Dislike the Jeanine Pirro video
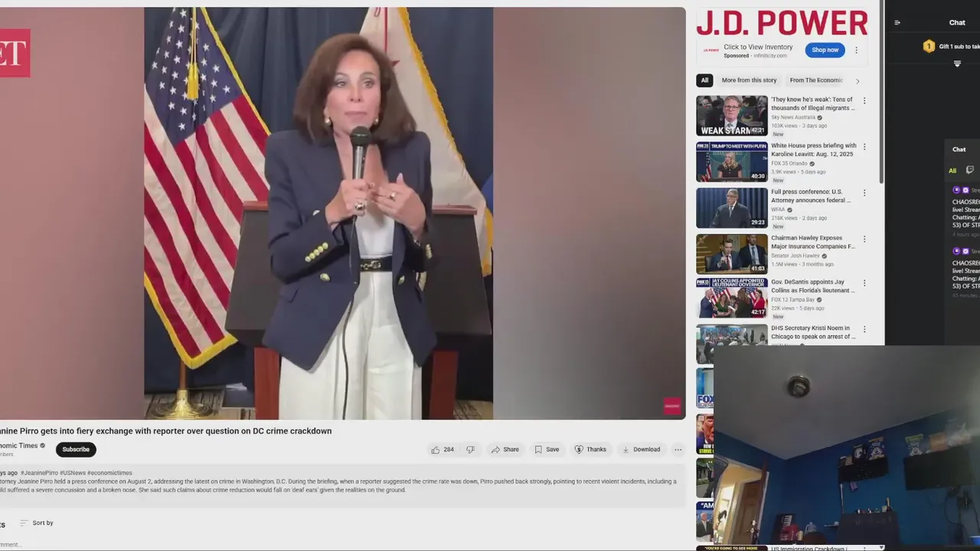This screenshot has width=980, height=551. [470, 449]
